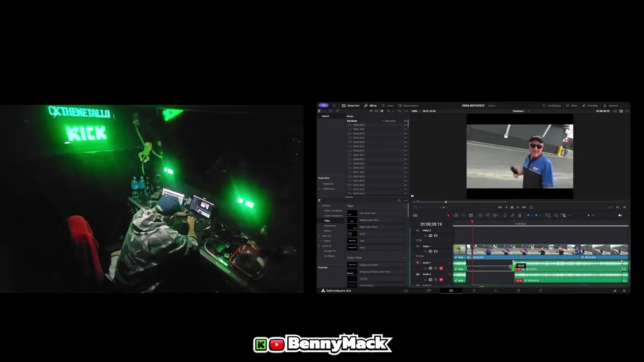Open the viewer zoom 158% dropdown
Screen dimensions: 644x362
coord(415,111)
